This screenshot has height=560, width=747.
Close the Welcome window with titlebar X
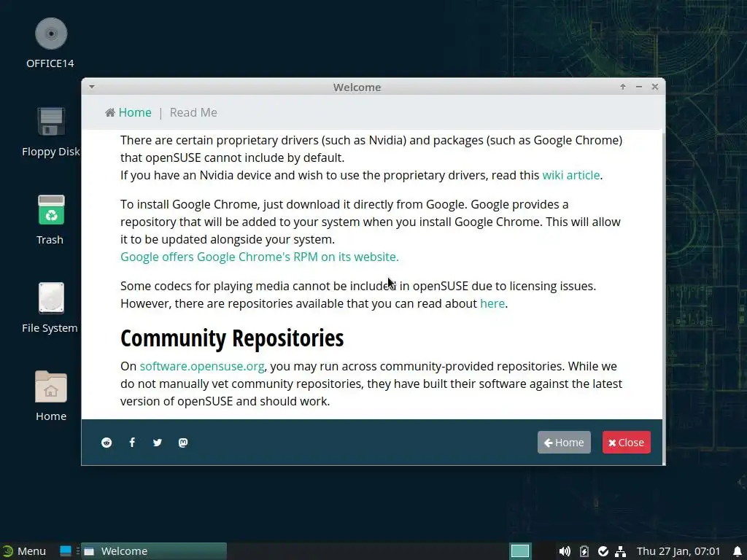point(655,87)
